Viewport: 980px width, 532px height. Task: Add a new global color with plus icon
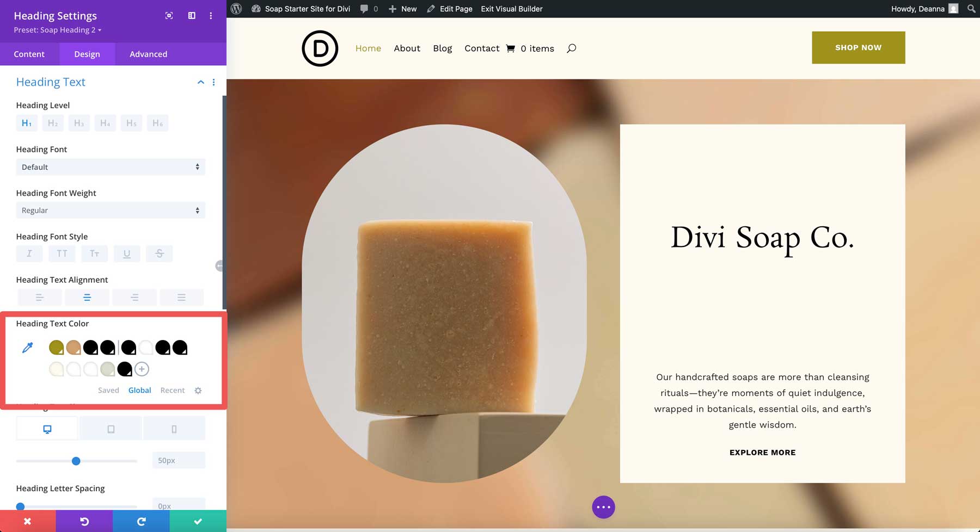click(142, 369)
